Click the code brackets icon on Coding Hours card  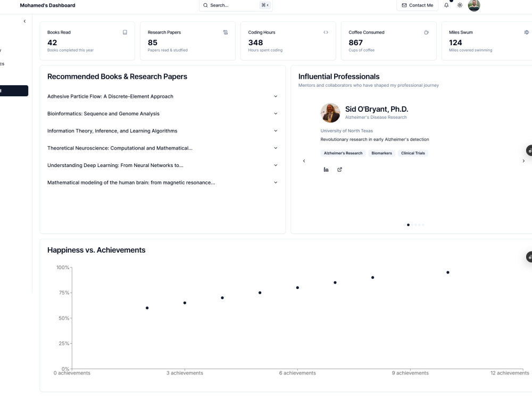click(x=326, y=32)
